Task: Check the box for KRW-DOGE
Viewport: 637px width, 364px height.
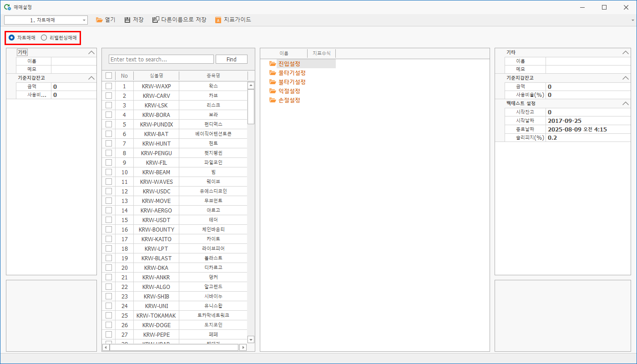Action: click(109, 325)
